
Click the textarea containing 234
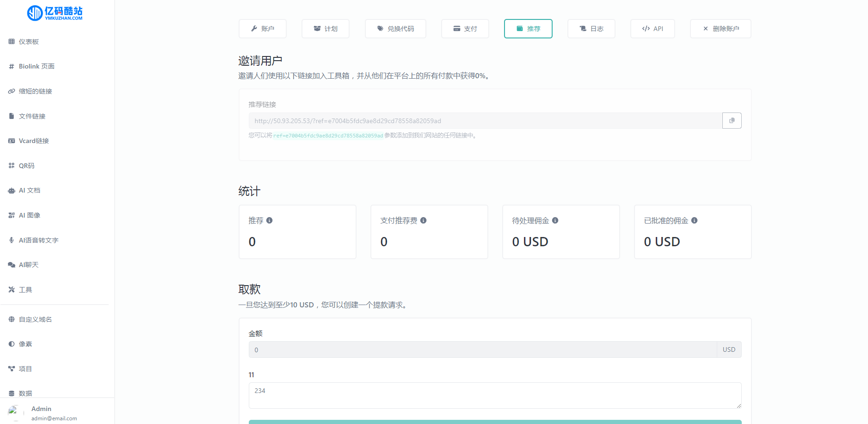(x=495, y=395)
